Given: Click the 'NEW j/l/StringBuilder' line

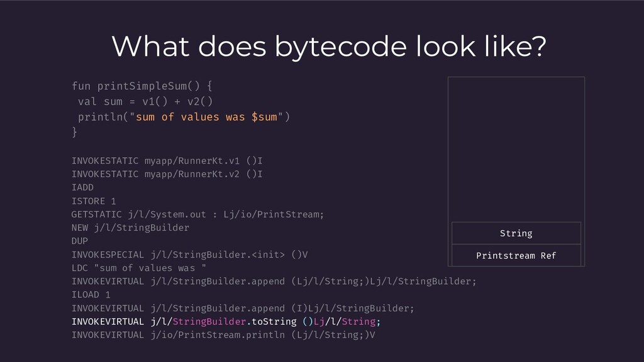Looking at the screenshot, I should click(130, 228).
